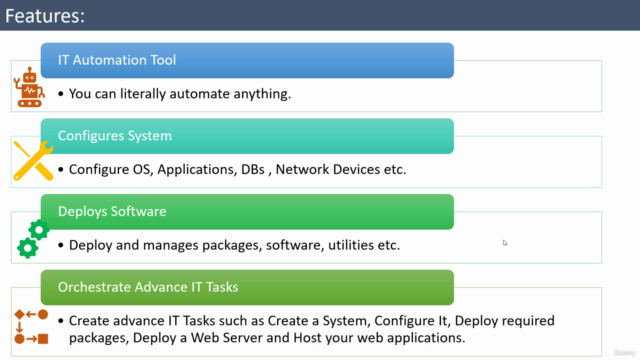Click the orange robot automation icon
The width and height of the screenshot is (640, 360).
29,87
